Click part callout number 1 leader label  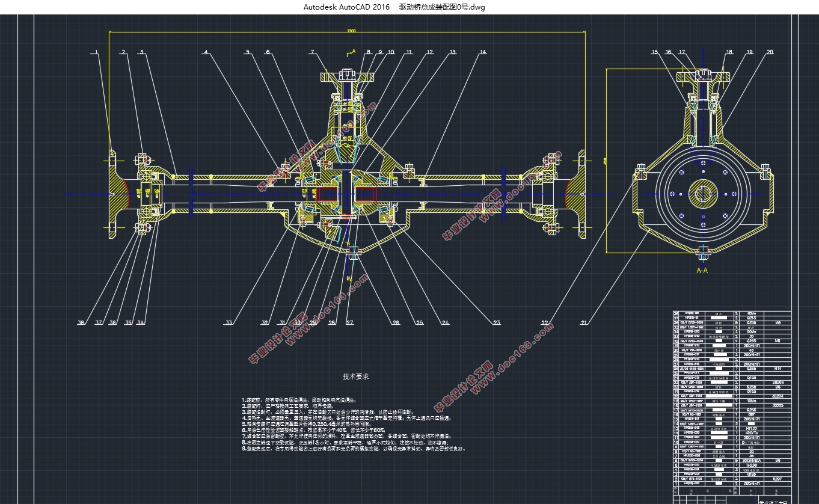click(96, 52)
